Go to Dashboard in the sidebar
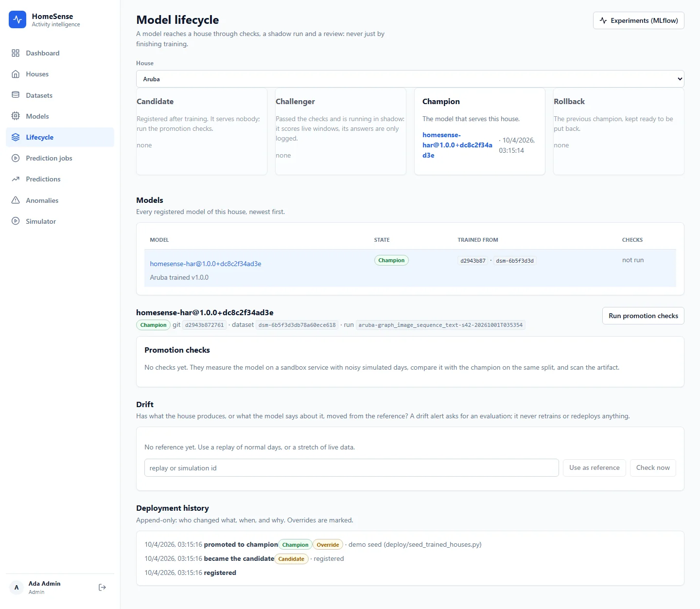Screen dimensions: 700x609 tap(60, 53)
